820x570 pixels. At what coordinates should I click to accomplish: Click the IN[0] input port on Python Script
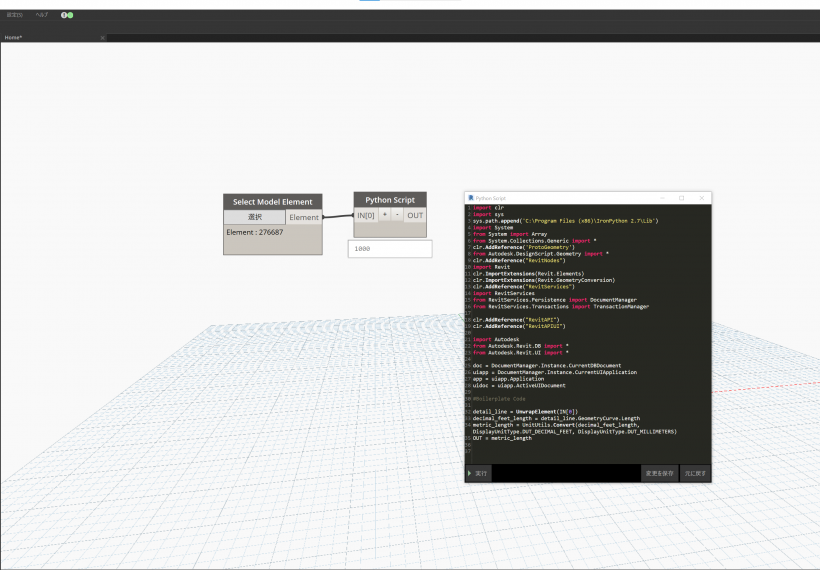click(365, 215)
